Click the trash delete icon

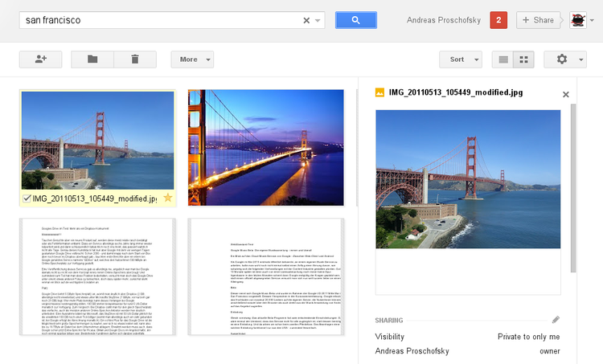click(134, 59)
